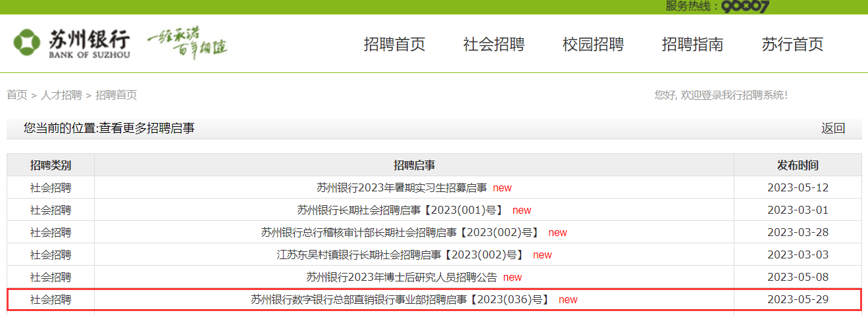Viewport: 868px width, 315px height.
Task: Open 苏州银行总行稽核审计部长期社会招聘启事 notice
Action: [401, 232]
